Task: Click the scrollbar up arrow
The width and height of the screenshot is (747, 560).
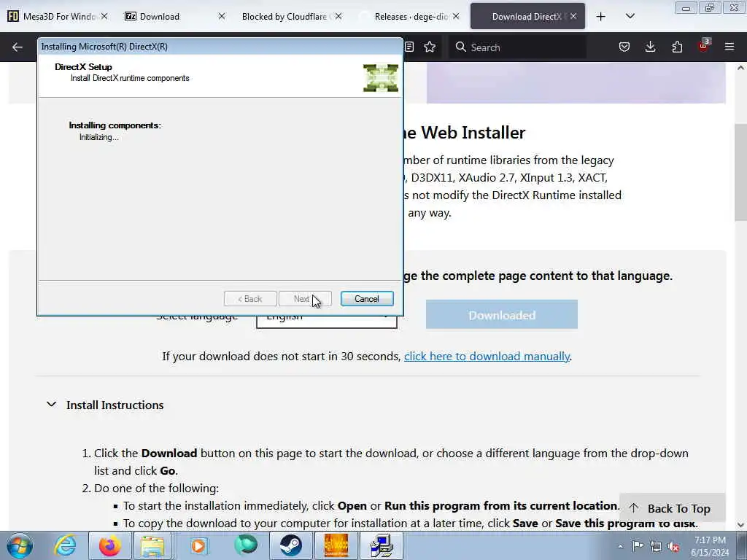Action: click(741, 68)
